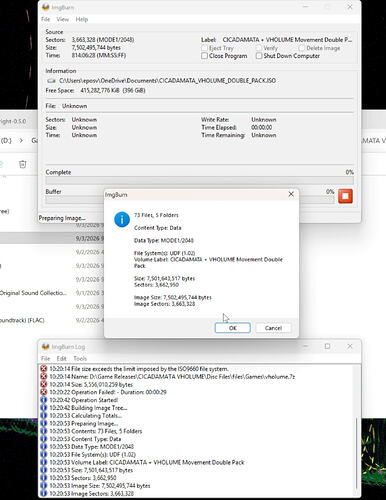Click the info icon beside Calculating Totals log line
Screen dimensions: 386x500
44,415
